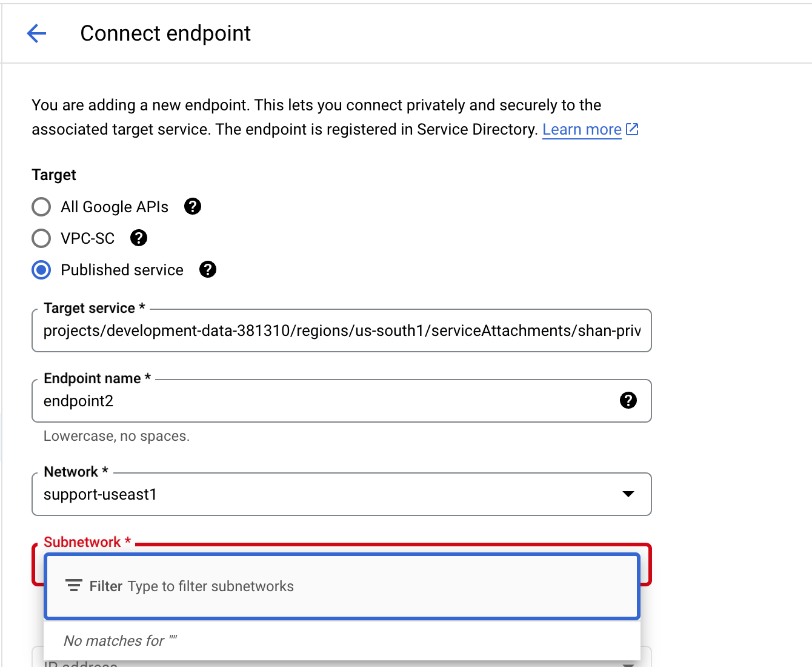Focus the Target service text field
This screenshot has width=812, height=667.
pyautogui.click(x=342, y=330)
